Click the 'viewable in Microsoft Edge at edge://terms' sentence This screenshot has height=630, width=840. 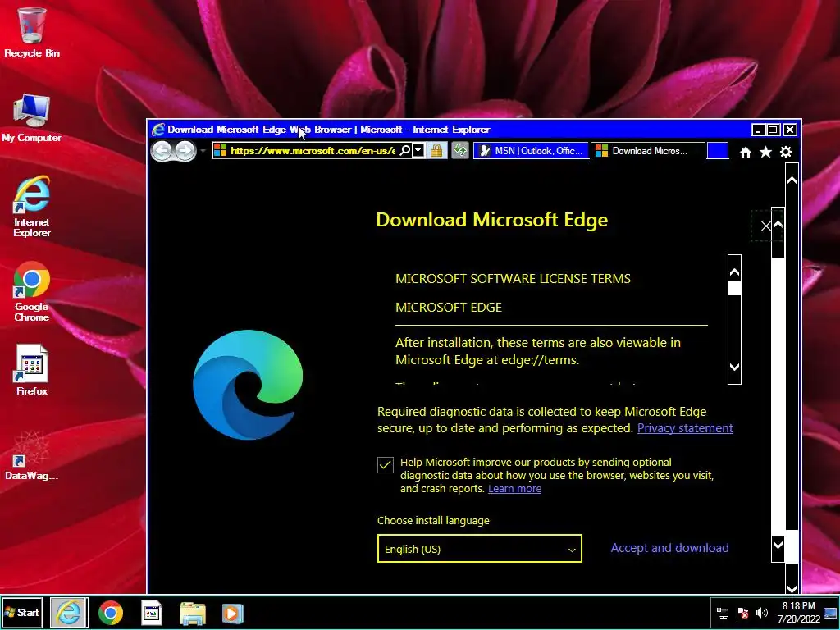coord(538,351)
